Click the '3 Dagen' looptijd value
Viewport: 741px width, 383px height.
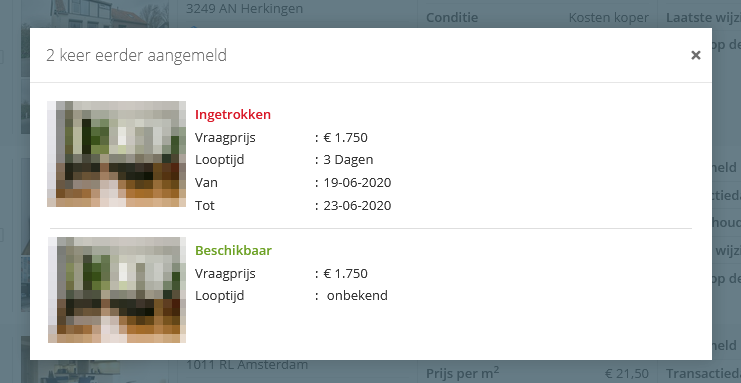click(x=348, y=160)
